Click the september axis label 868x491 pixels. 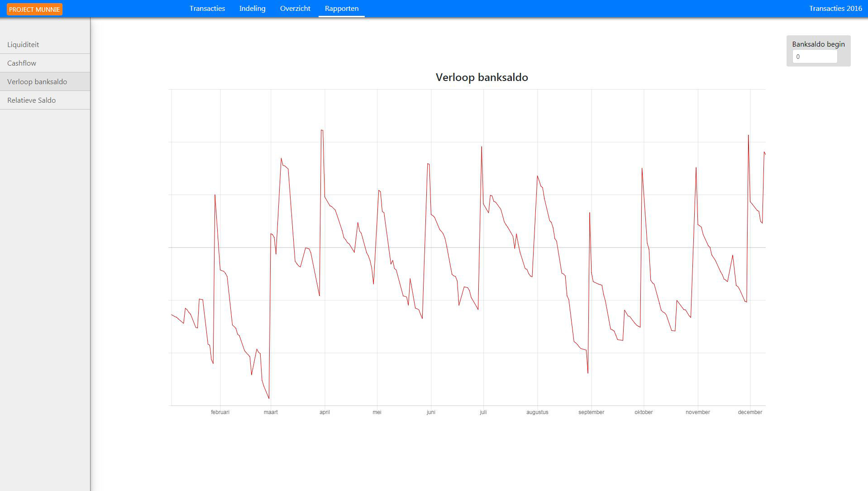(591, 412)
